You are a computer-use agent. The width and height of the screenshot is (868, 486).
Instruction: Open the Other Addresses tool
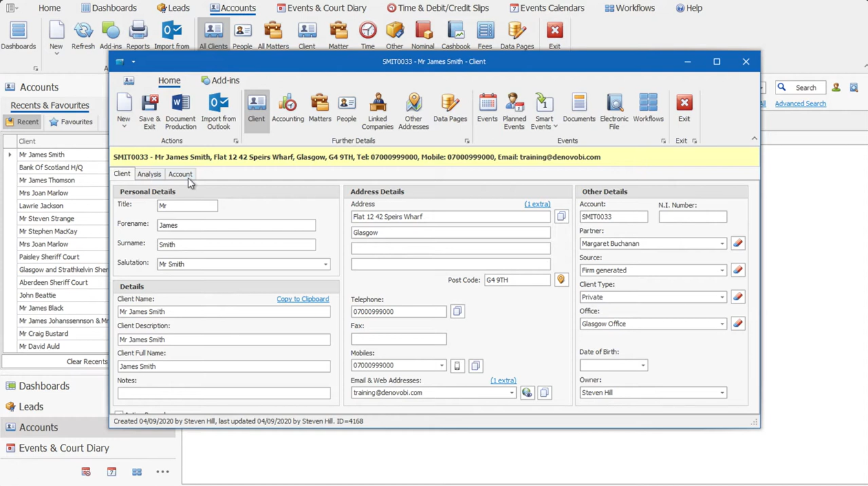[413, 110]
